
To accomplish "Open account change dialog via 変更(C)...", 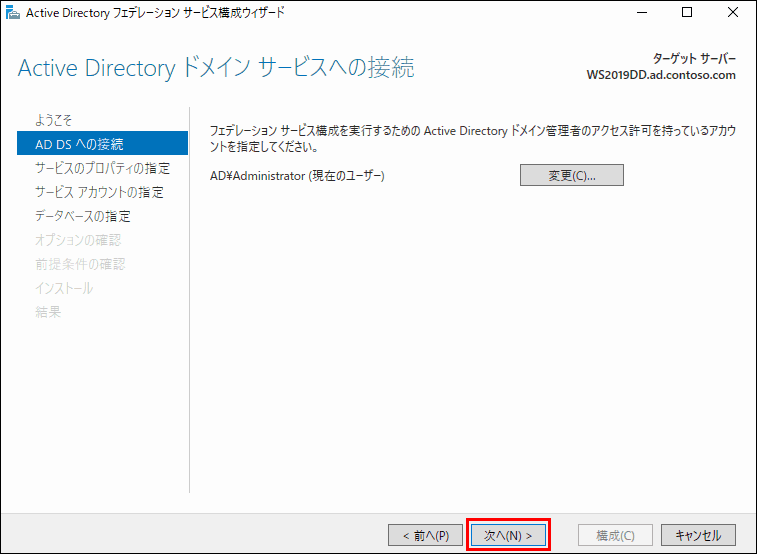I will coord(572,175).
